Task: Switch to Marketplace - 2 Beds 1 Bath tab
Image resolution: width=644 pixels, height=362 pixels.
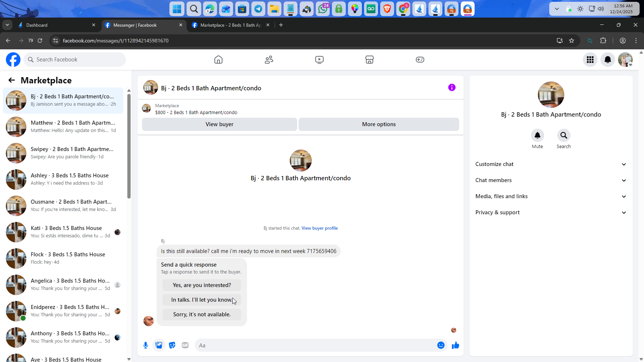Action: [231, 25]
